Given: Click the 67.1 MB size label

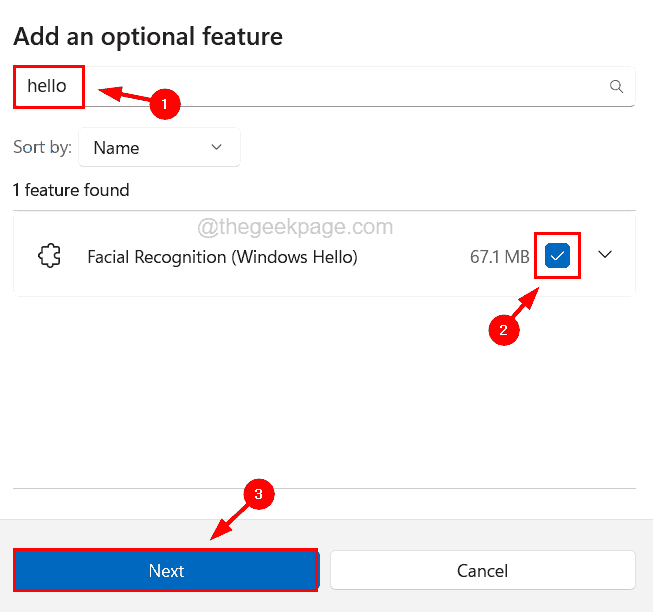Looking at the screenshot, I should coord(499,257).
